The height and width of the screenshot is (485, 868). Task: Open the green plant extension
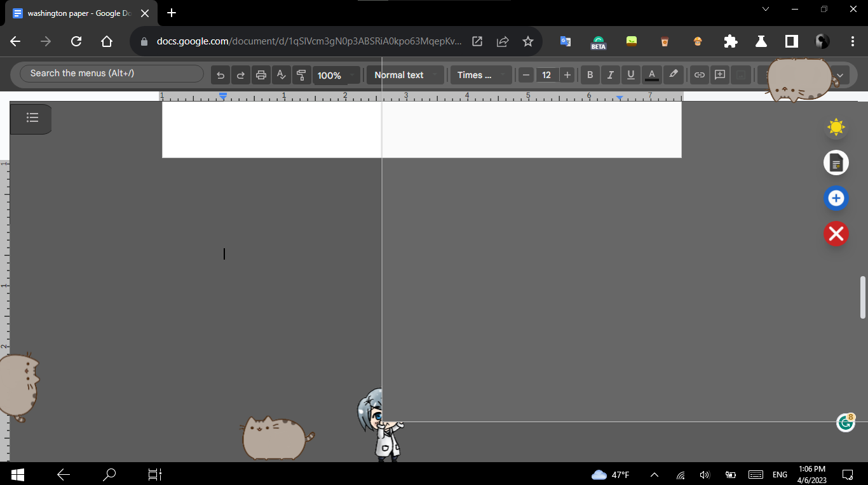click(632, 41)
